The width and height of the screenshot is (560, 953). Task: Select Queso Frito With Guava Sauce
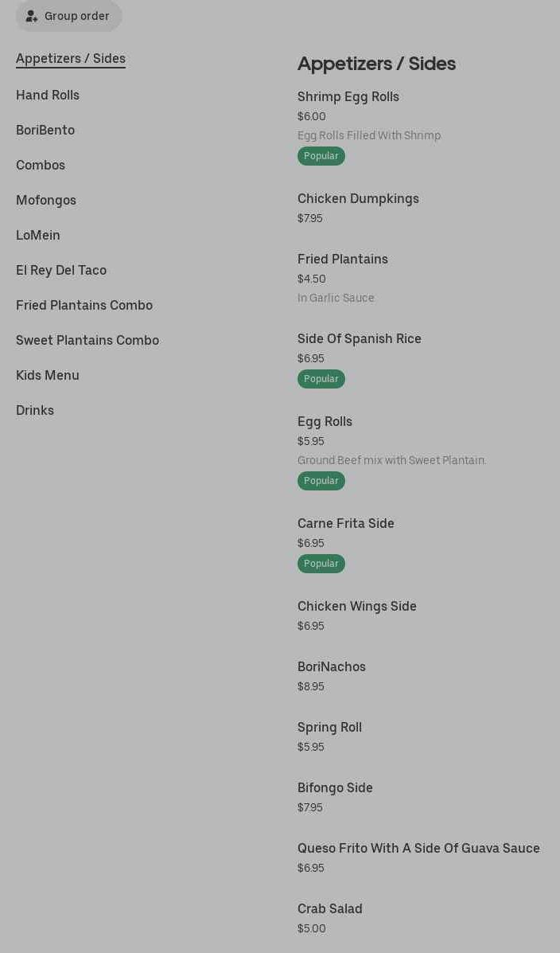click(x=418, y=849)
